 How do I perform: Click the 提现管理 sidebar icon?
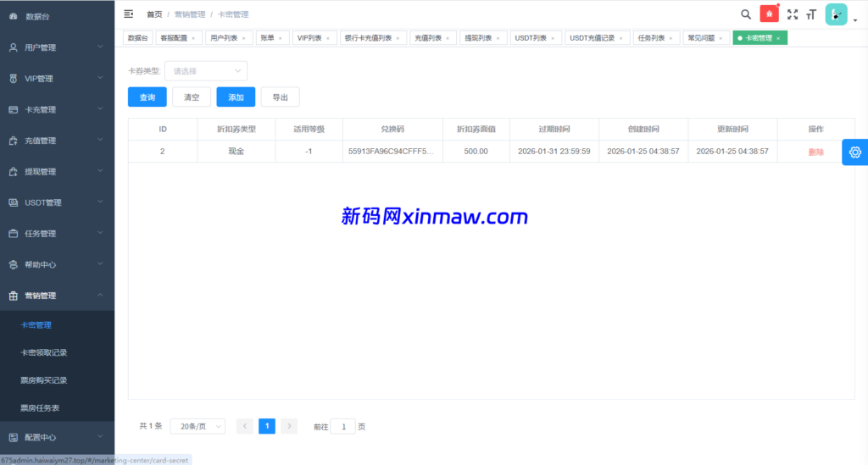coord(14,171)
